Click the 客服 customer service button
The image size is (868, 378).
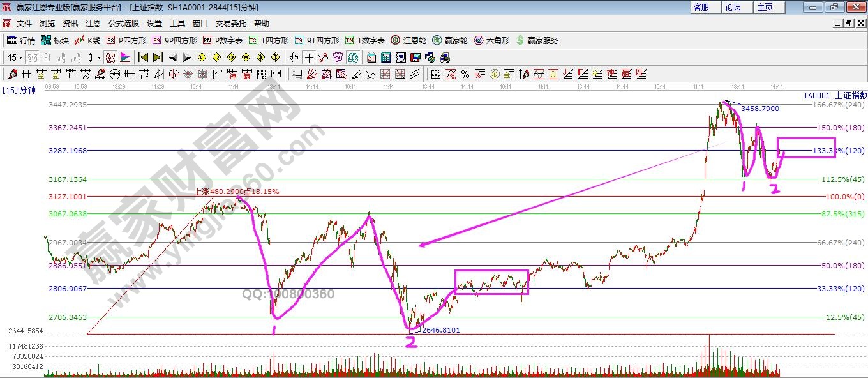click(x=701, y=7)
